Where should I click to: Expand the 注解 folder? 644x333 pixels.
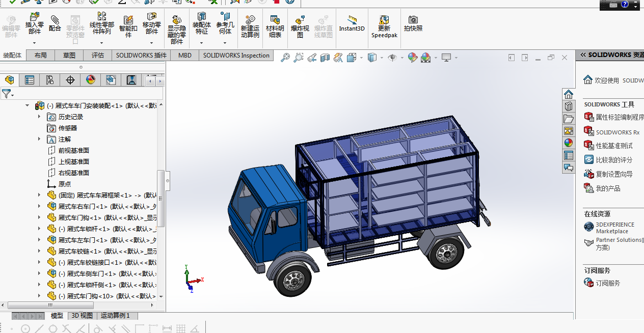pos(39,139)
